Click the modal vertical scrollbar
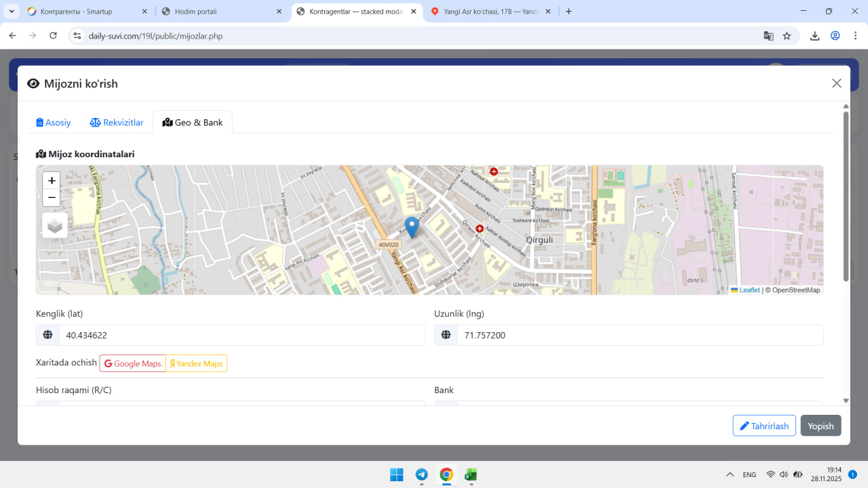The height and width of the screenshot is (488, 868). tap(846, 197)
